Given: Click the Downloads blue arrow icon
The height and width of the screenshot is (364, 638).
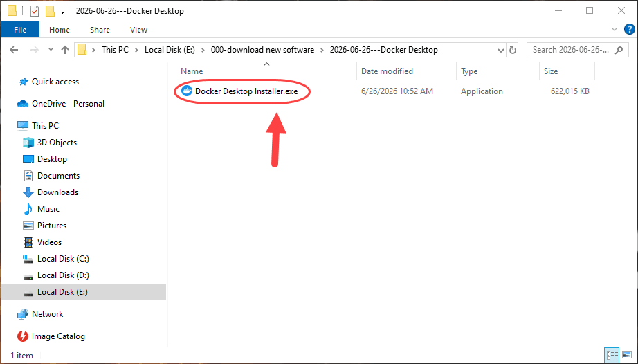Looking at the screenshot, I should (28, 192).
